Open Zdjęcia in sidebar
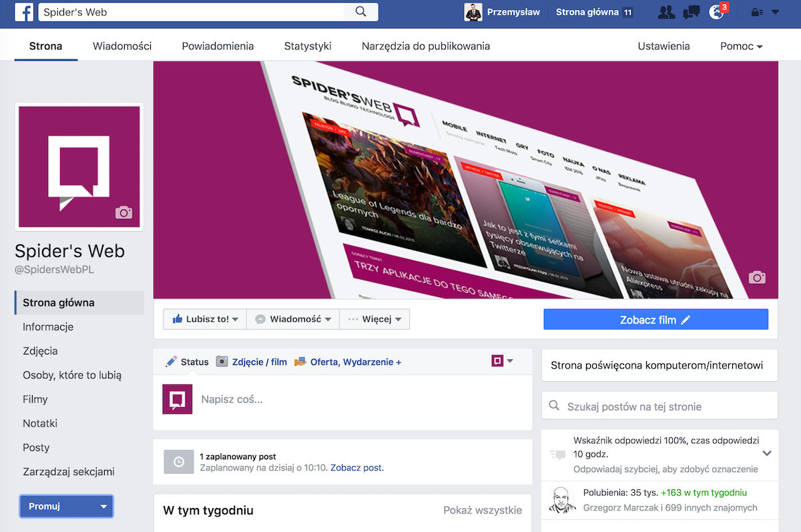801x532 pixels. pyautogui.click(x=40, y=350)
